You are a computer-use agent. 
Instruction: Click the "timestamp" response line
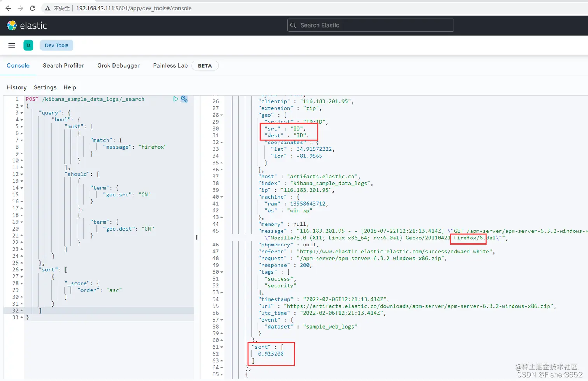click(x=324, y=299)
